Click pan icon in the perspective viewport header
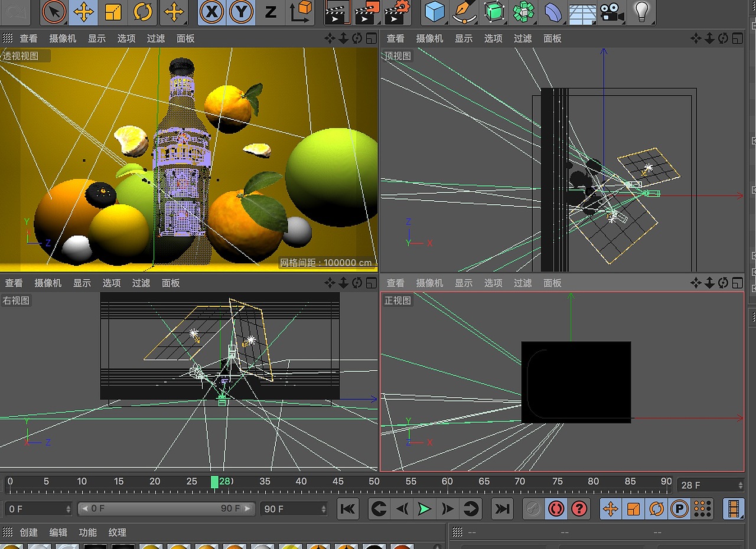 pyautogui.click(x=330, y=38)
